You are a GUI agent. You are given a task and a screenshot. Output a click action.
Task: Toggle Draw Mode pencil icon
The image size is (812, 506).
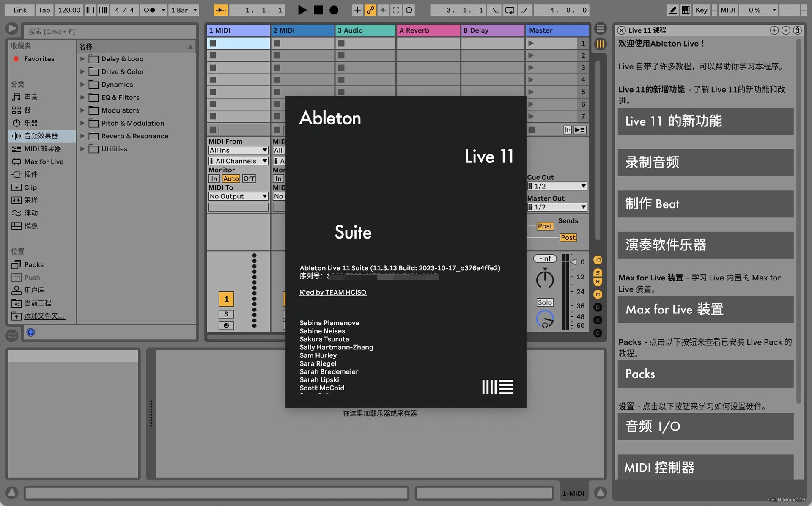tap(672, 10)
